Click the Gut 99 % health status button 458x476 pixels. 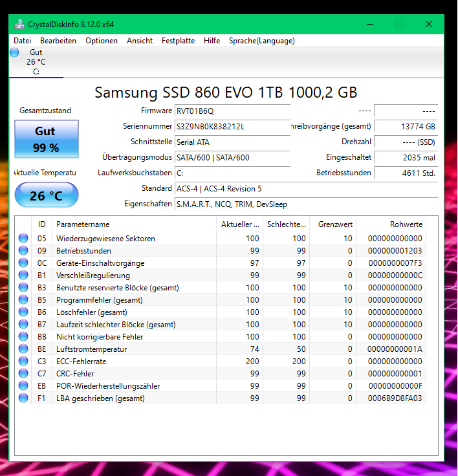pyautogui.click(x=47, y=139)
